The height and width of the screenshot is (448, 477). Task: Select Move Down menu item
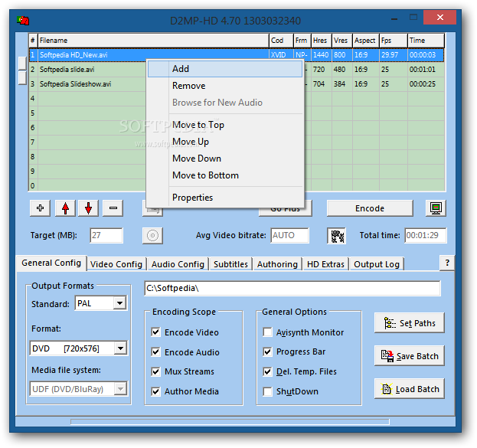[x=225, y=159]
